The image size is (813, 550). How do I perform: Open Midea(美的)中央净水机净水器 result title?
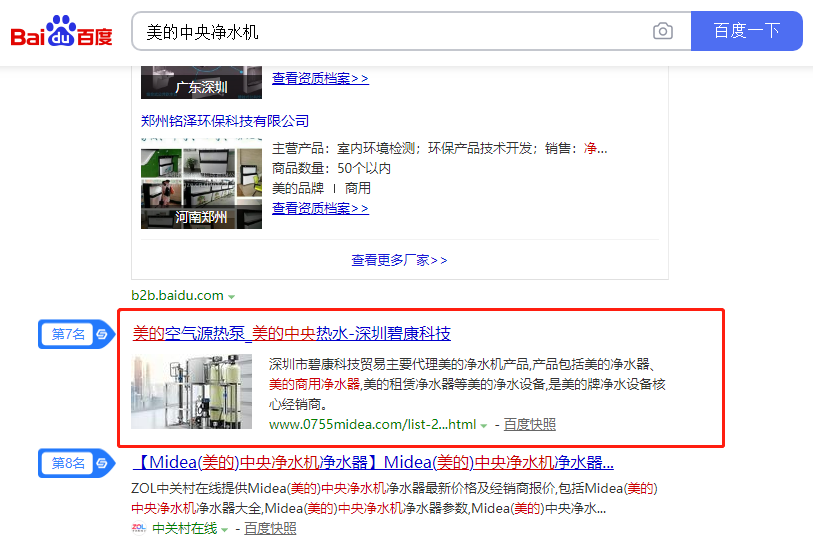(373, 462)
